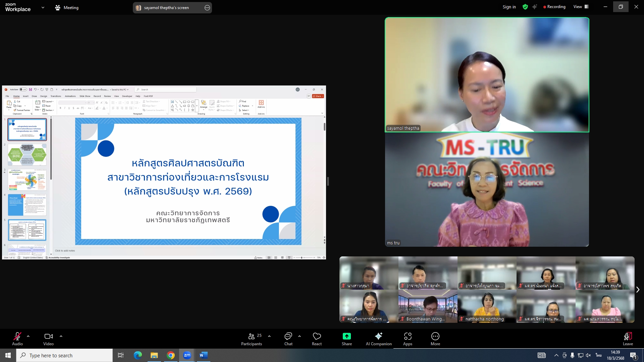Show next page of participant thumbnails
The height and width of the screenshot is (362, 644).
pyautogui.click(x=638, y=290)
